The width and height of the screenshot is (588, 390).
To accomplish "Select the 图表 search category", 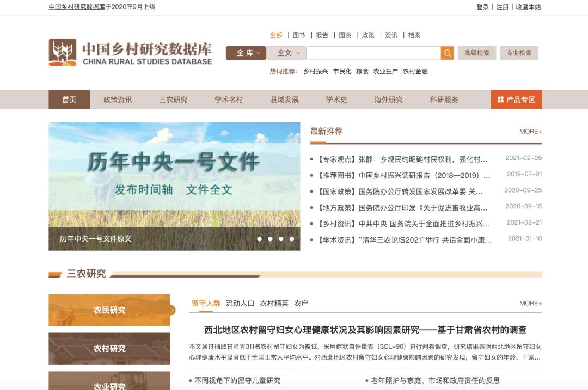I will [345, 35].
